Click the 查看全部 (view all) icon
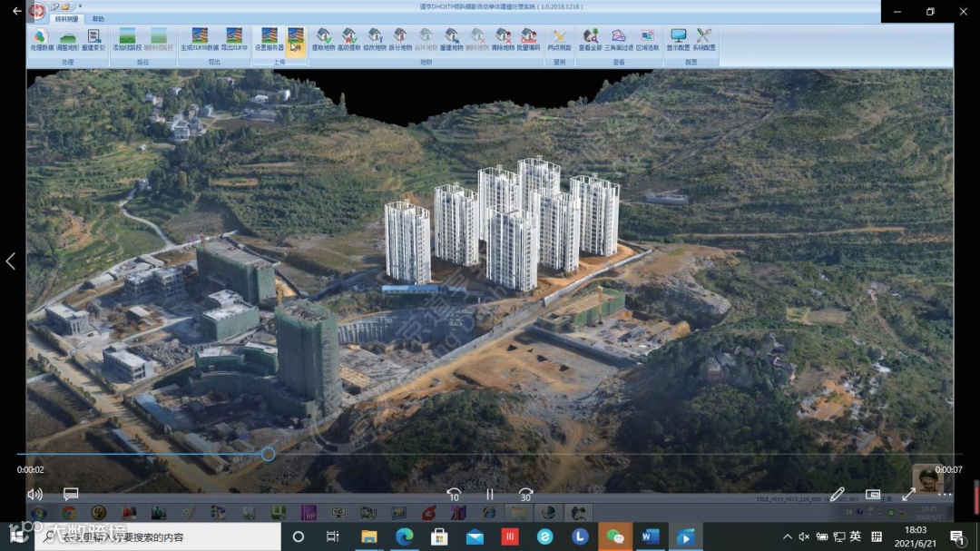980x551 pixels. tap(590, 39)
